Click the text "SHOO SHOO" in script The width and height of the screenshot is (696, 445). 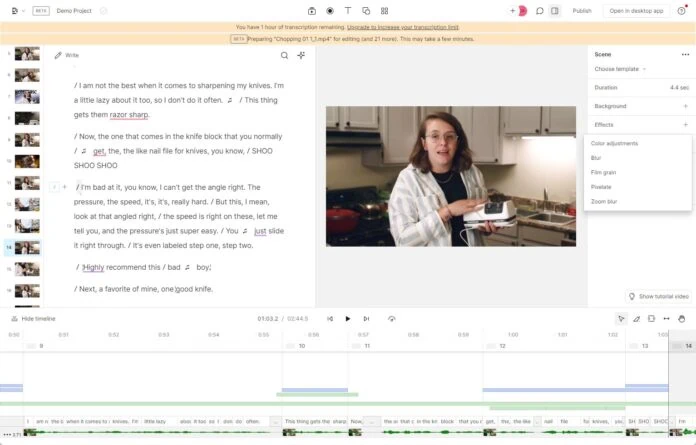[x=95, y=165]
